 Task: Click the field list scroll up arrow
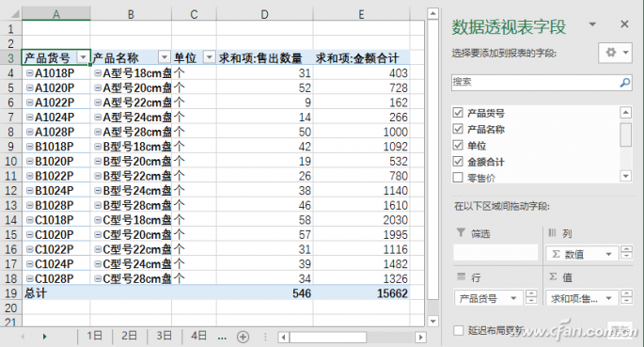click(x=625, y=112)
